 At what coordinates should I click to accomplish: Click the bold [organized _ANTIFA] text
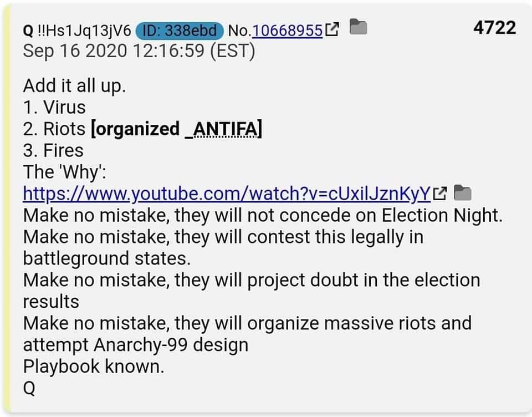click(x=176, y=129)
